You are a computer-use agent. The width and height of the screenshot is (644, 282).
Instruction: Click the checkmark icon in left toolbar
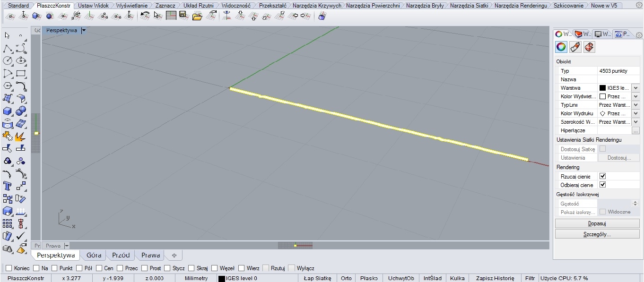tap(21, 236)
